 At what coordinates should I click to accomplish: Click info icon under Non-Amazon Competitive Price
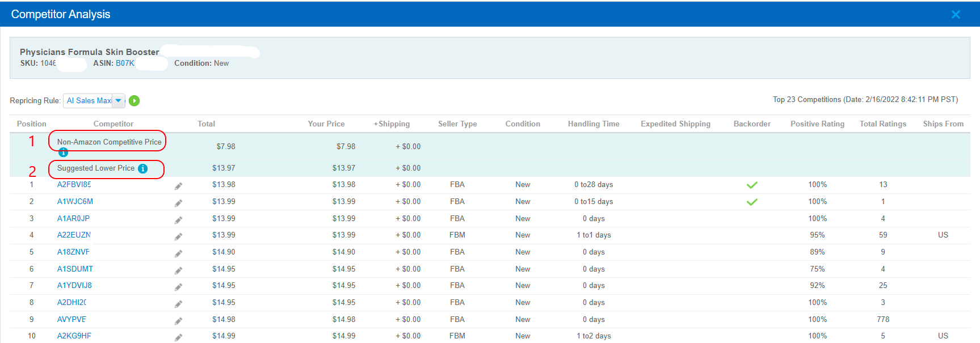tap(63, 152)
